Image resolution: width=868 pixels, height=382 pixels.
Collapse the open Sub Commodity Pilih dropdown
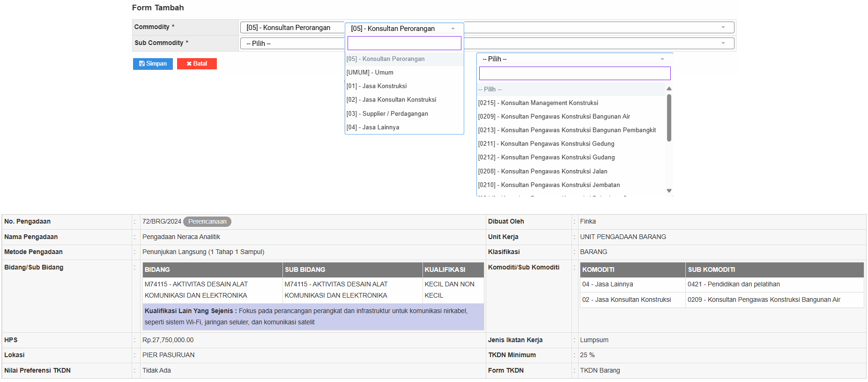click(662, 59)
